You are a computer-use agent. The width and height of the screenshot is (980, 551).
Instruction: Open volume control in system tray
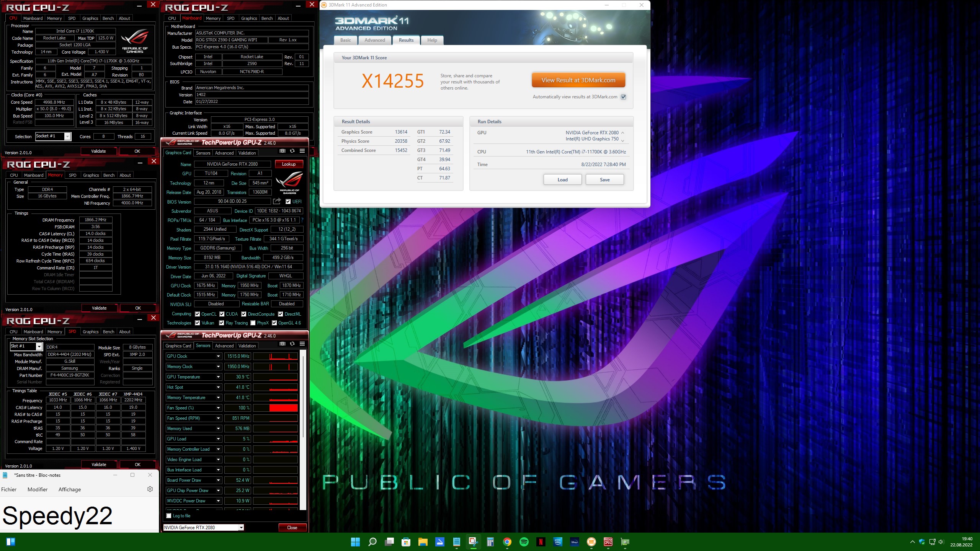pyautogui.click(x=941, y=542)
